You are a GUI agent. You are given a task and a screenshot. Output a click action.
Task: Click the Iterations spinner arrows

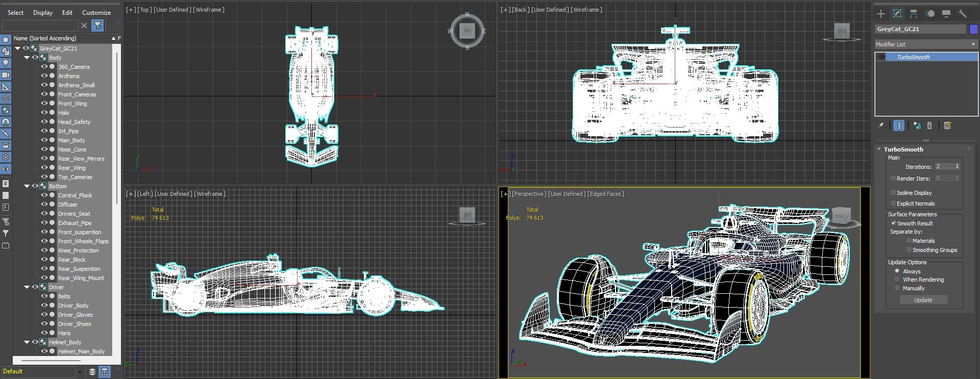(957, 167)
